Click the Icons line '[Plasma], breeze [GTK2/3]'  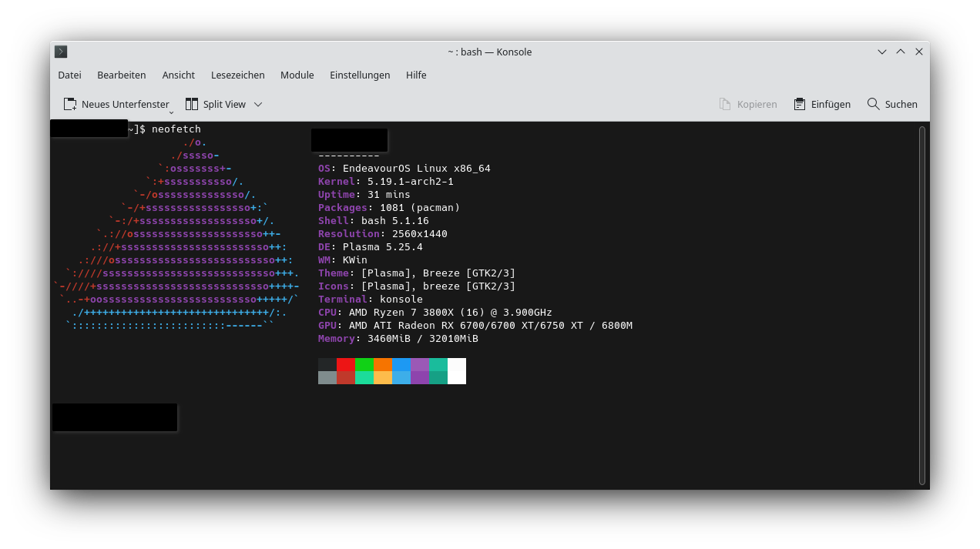tap(438, 286)
